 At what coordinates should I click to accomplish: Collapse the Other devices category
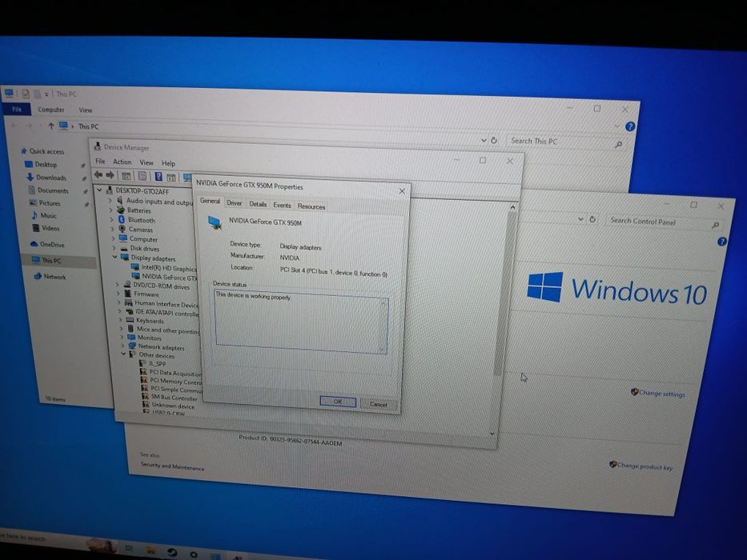(x=123, y=354)
